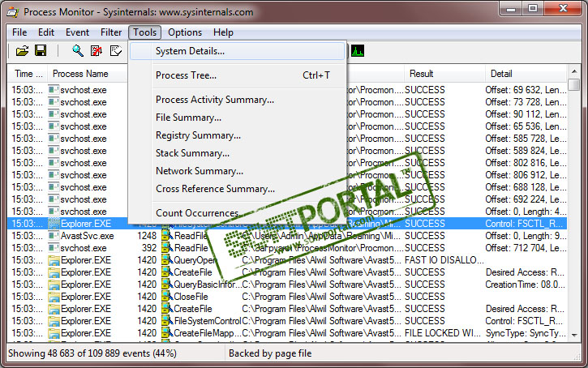The image size is (588, 368).
Task: Close the open Tools menu
Action: [x=144, y=32]
